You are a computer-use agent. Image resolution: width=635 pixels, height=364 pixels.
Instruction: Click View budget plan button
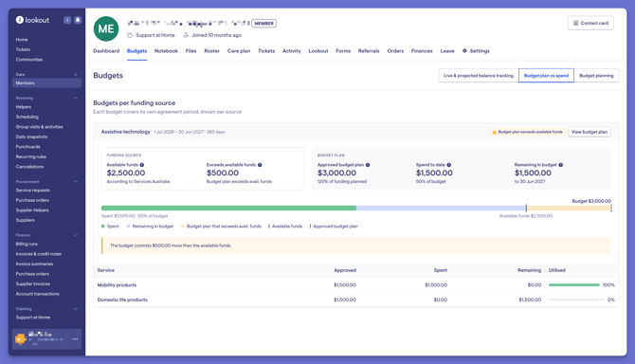[x=590, y=132]
